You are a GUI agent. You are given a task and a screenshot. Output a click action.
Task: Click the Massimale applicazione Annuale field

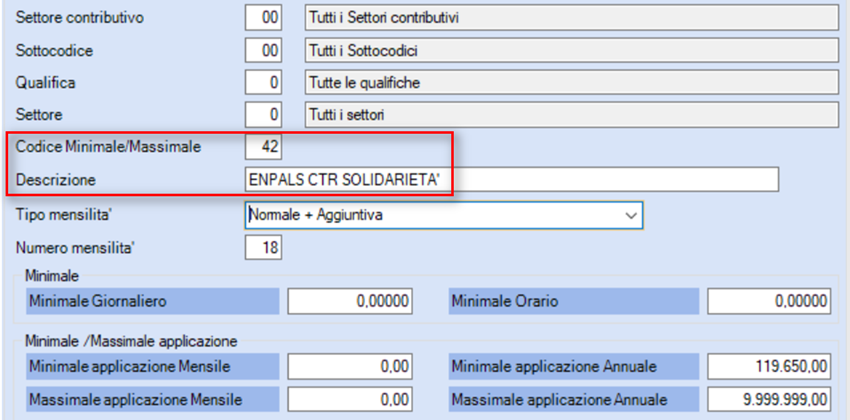[769, 400]
